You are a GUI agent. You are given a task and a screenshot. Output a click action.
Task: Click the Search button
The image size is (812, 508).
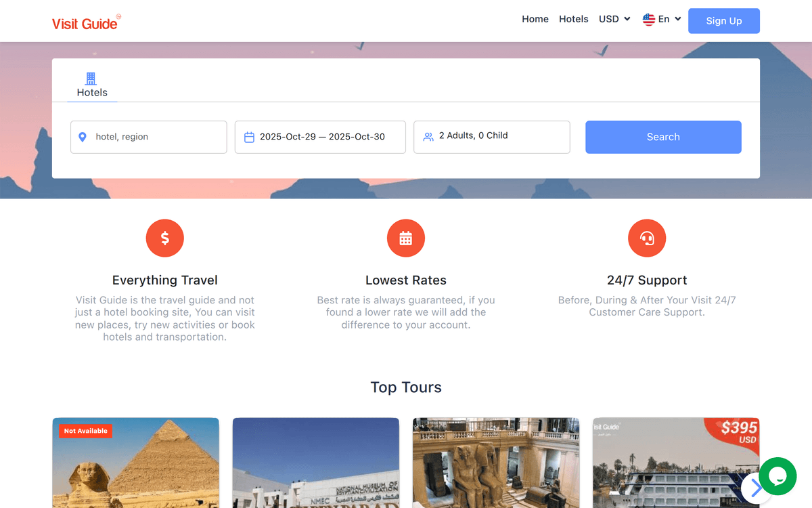(662, 137)
